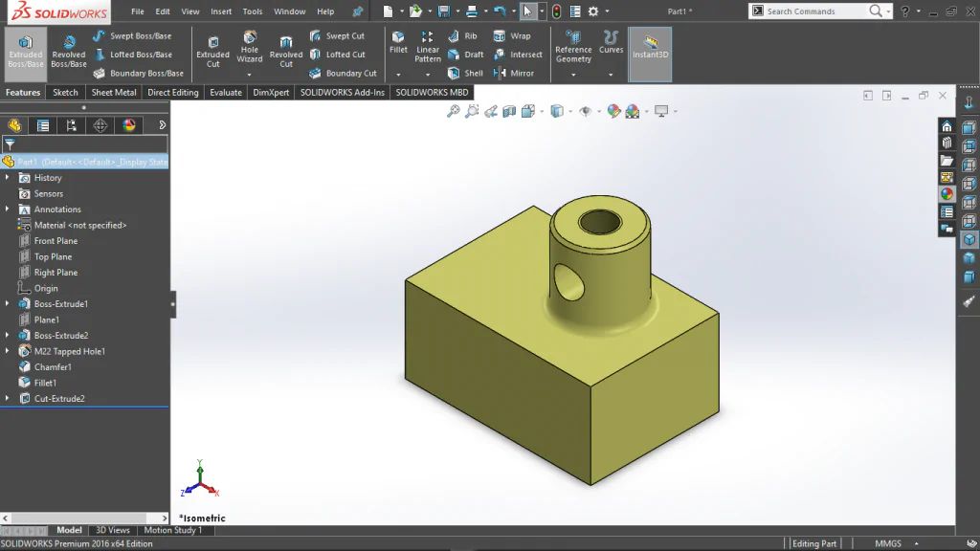Open Edit Appearance color ball icon
This screenshot has width=980, height=551.
(x=613, y=111)
